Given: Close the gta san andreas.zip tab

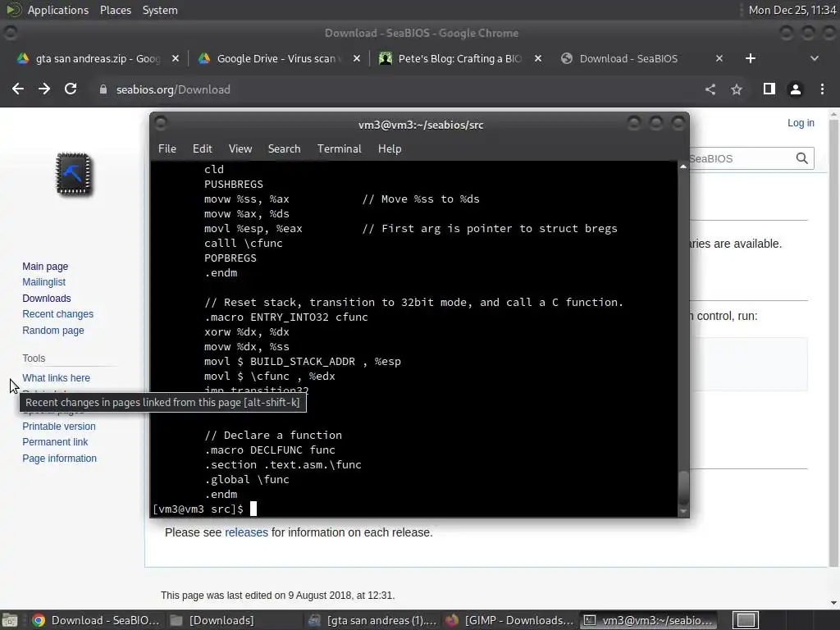Looking at the screenshot, I should (x=176, y=58).
